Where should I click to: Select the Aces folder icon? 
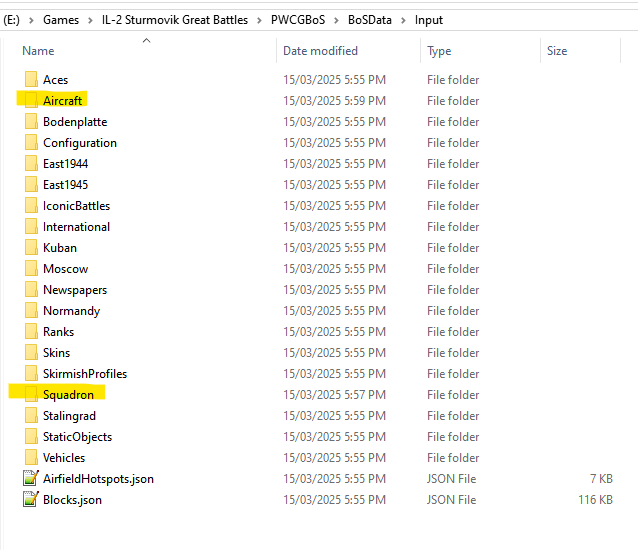[x=31, y=79]
